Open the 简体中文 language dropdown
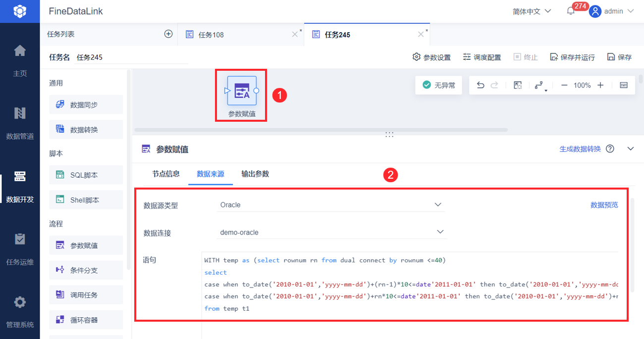 pyautogui.click(x=532, y=11)
